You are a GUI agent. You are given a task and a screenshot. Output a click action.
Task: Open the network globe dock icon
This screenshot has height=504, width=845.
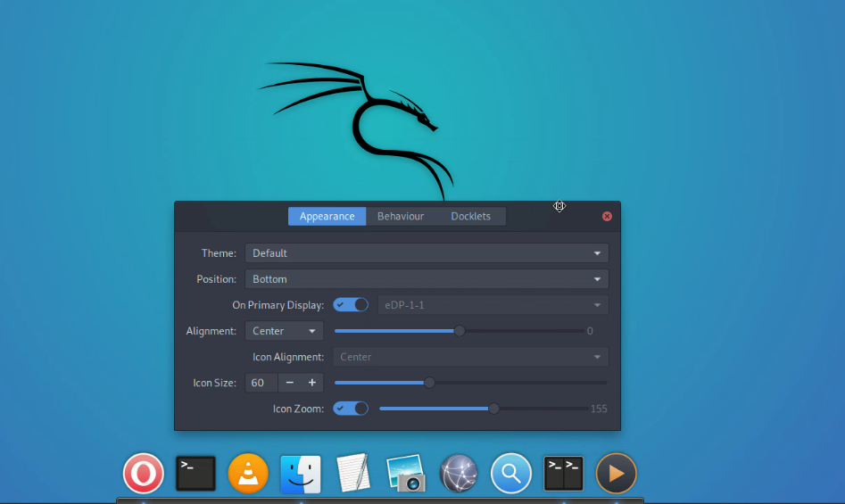pyautogui.click(x=459, y=474)
